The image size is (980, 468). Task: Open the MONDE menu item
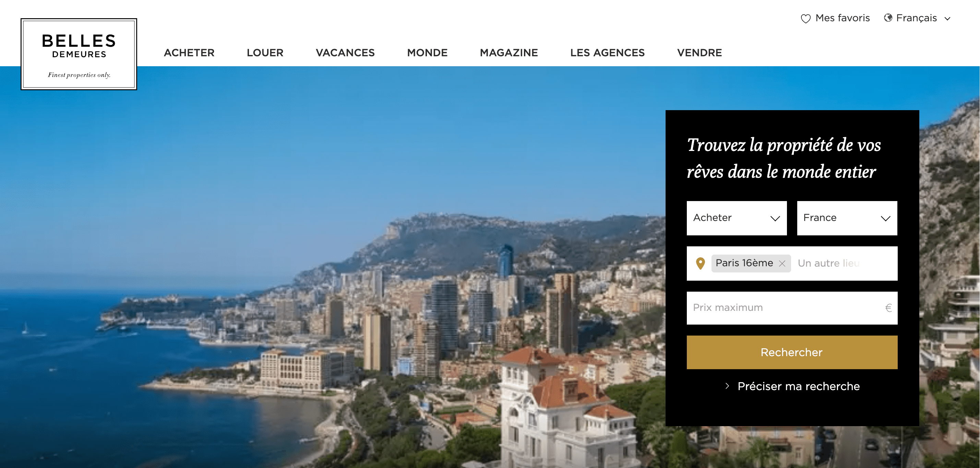pyautogui.click(x=427, y=52)
